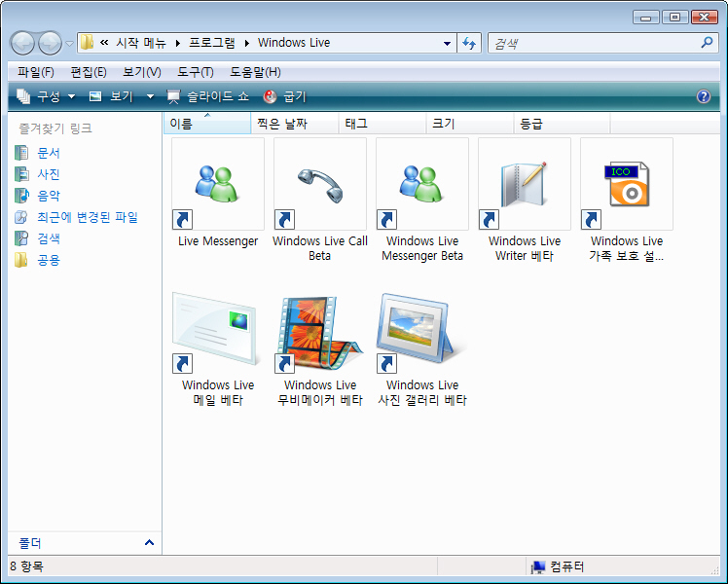This screenshot has height=584, width=728.
Task: Click the 컴퓨터 status bar icon
Action: [x=537, y=566]
